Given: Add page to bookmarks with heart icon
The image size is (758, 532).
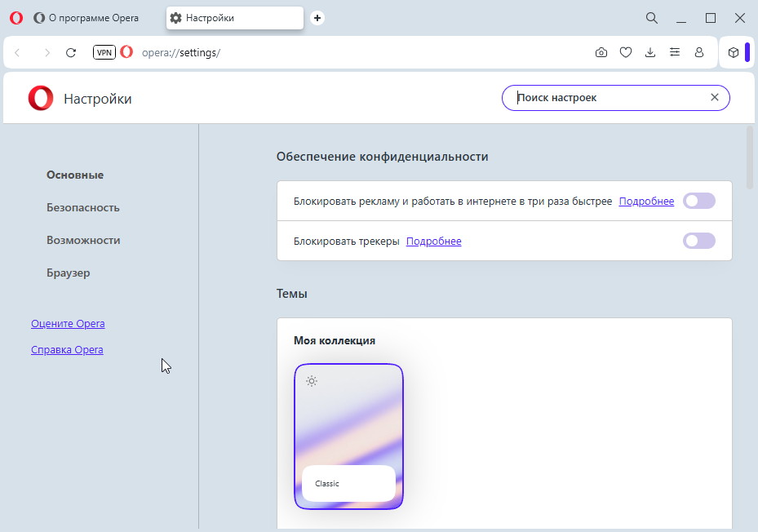Looking at the screenshot, I should click(x=626, y=52).
